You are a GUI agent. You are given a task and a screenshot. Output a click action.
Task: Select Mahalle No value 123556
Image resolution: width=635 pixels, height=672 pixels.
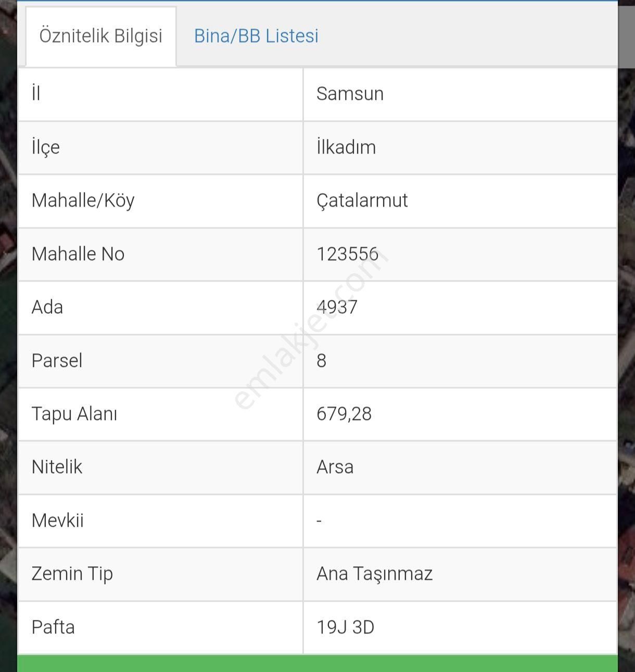pyautogui.click(x=347, y=254)
